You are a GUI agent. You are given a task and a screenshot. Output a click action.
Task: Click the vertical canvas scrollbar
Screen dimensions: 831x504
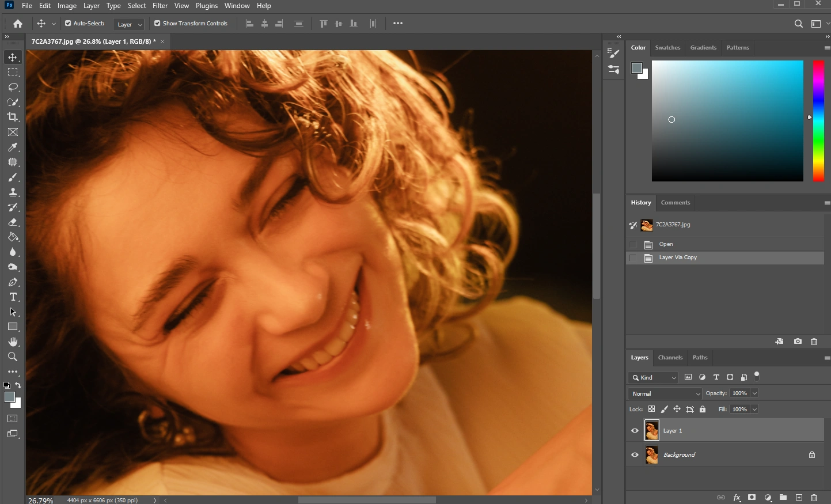[x=597, y=246]
